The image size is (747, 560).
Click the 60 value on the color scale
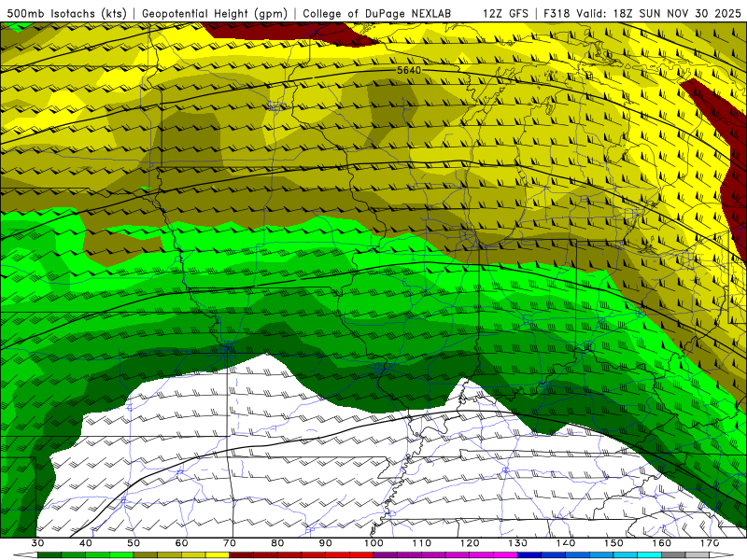point(181,543)
